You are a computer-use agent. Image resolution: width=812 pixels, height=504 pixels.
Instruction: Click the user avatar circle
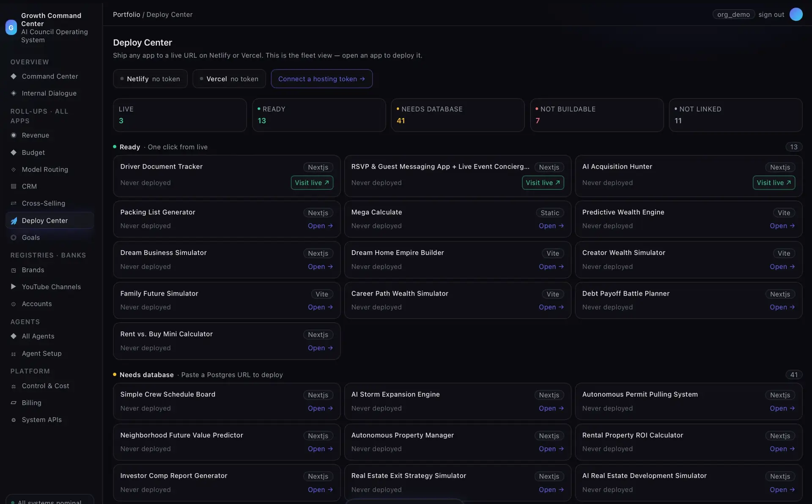point(796,14)
